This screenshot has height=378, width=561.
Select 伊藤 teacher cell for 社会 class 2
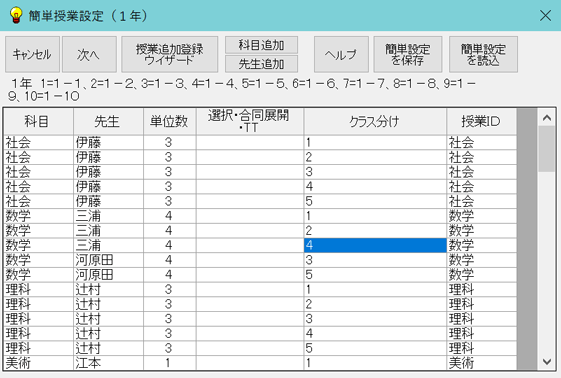(x=108, y=157)
